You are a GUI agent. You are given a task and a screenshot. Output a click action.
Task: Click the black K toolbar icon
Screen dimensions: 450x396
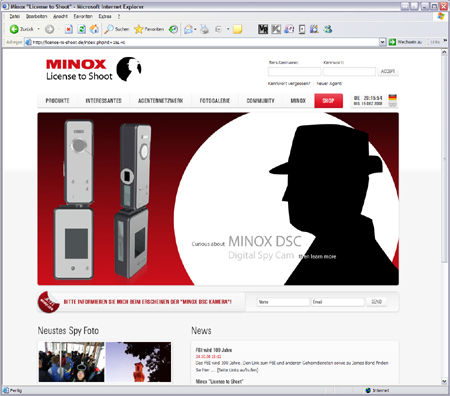tap(276, 29)
